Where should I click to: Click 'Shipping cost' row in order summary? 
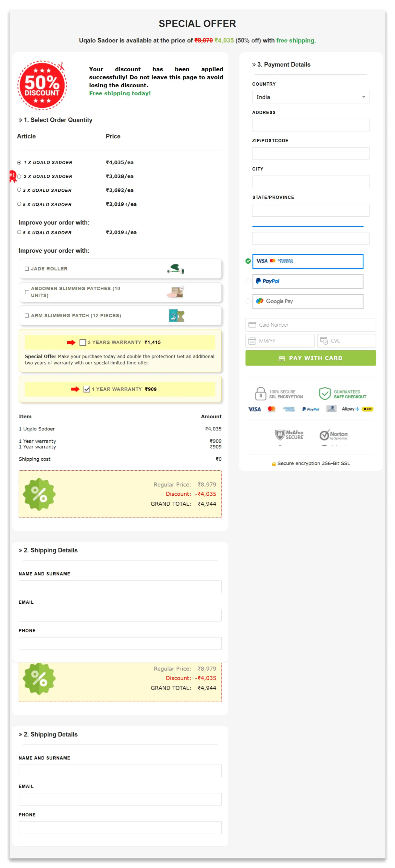[x=120, y=459]
